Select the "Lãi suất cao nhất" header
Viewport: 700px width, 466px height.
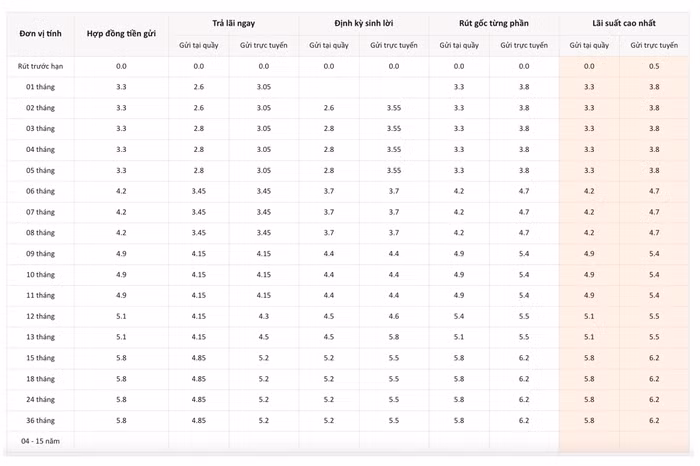click(622, 21)
